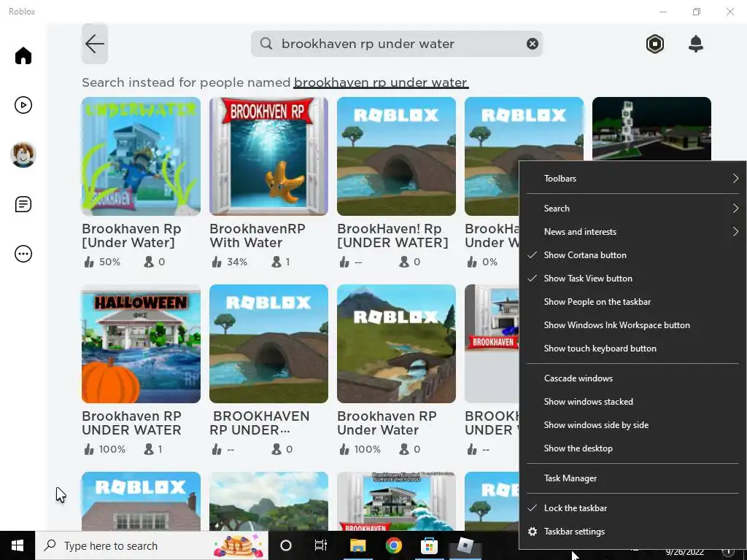747x560 pixels.
Task: Expand the Toolbars submenu
Action: point(632,179)
